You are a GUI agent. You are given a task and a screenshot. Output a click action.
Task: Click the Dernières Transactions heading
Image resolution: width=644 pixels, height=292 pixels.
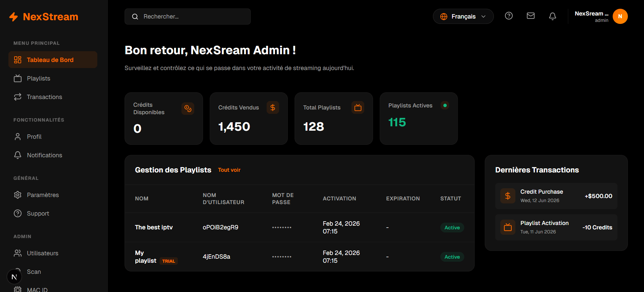point(537,170)
